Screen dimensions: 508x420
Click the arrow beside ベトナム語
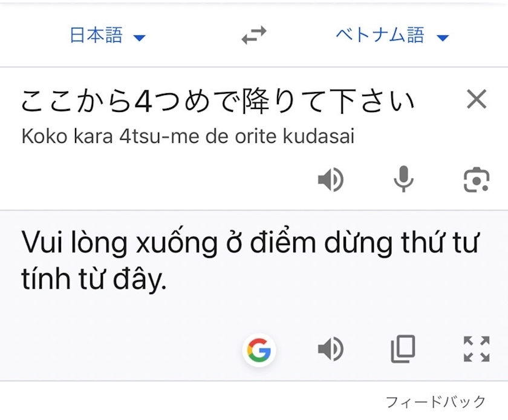(x=443, y=38)
